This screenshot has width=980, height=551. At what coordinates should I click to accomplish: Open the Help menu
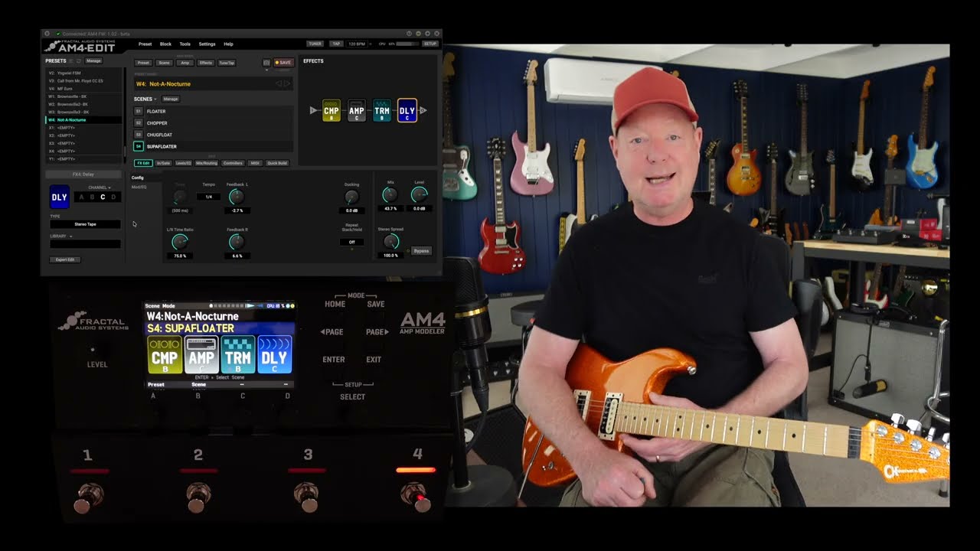228,44
